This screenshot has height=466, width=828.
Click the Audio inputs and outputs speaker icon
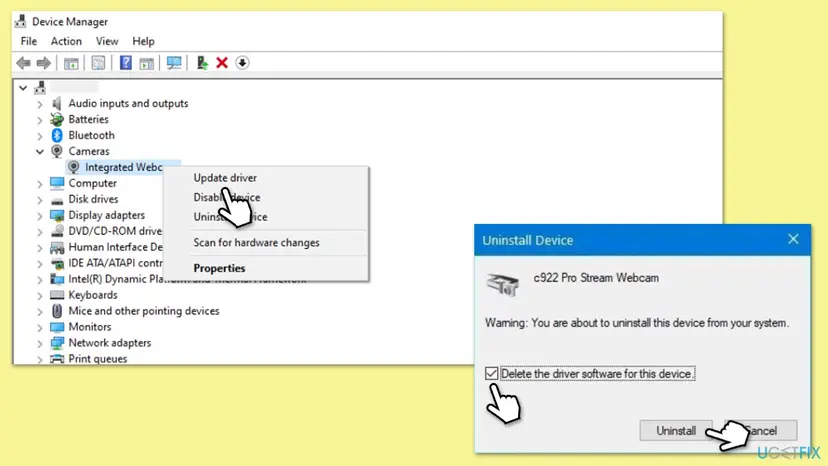[x=57, y=104]
